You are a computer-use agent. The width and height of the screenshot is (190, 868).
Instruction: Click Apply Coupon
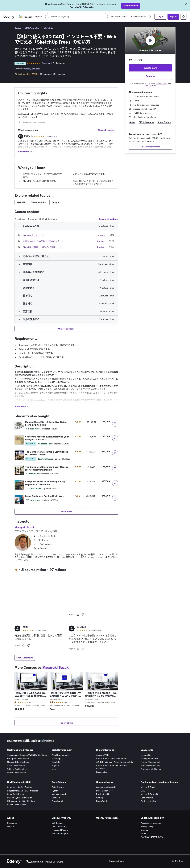(x=164, y=122)
